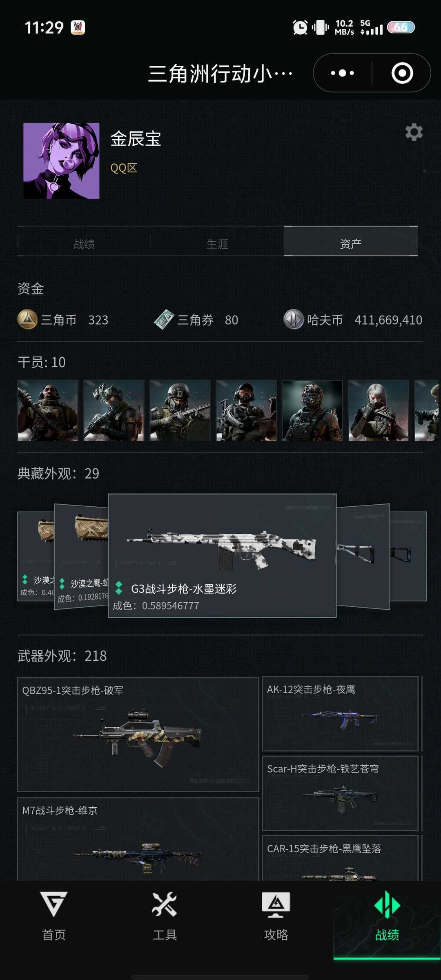441x980 pixels.
Task: Switch to the 生涯 tab
Action: coord(217,244)
